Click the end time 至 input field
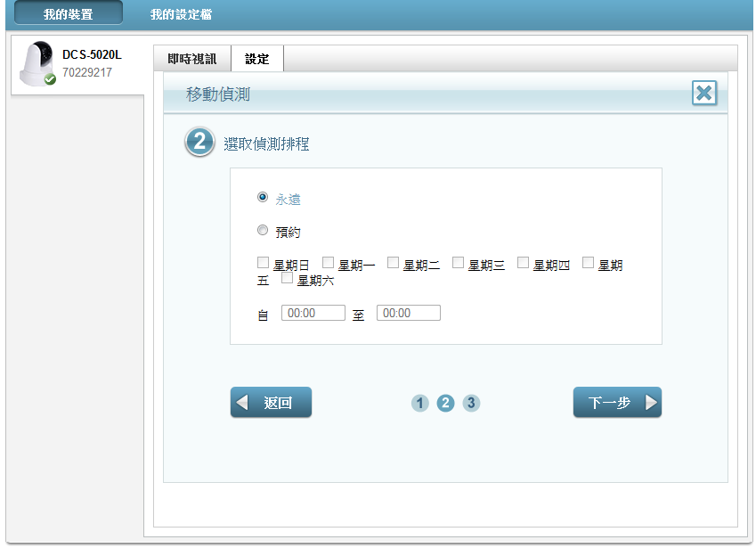 pyautogui.click(x=408, y=314)
